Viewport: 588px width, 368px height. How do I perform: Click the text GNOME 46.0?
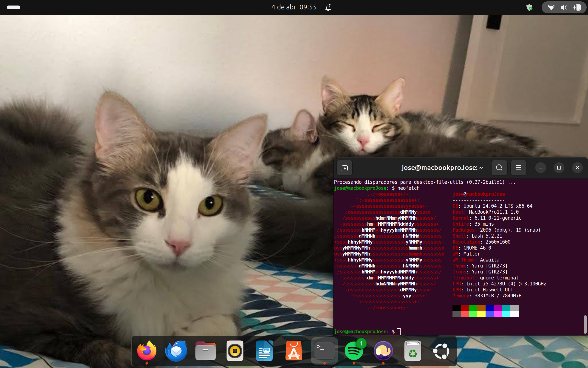point(477,248)
